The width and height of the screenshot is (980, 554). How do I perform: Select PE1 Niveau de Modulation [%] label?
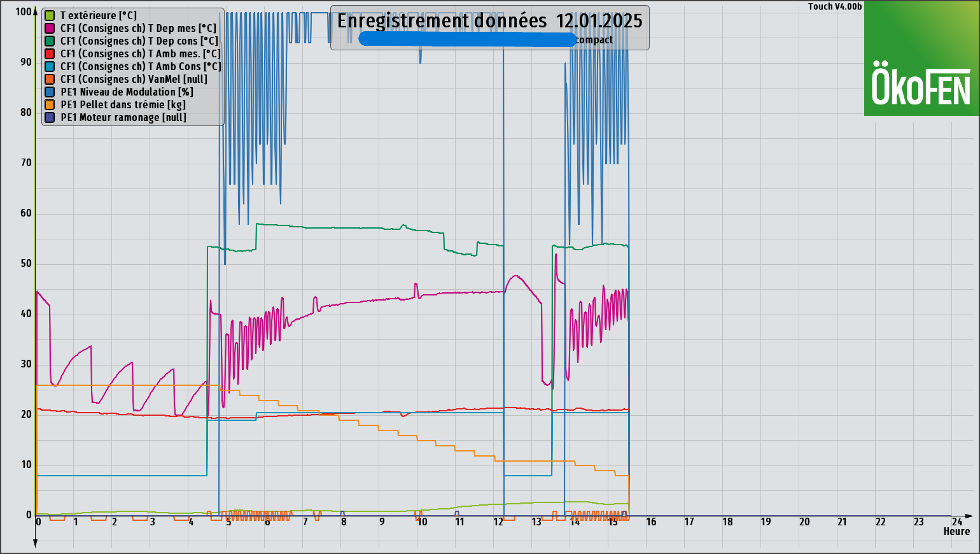pos(127,92)
